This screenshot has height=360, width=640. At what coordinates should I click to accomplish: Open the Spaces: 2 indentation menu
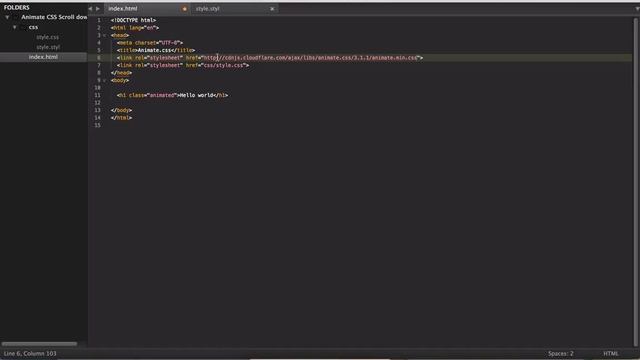tap(561, 353)
